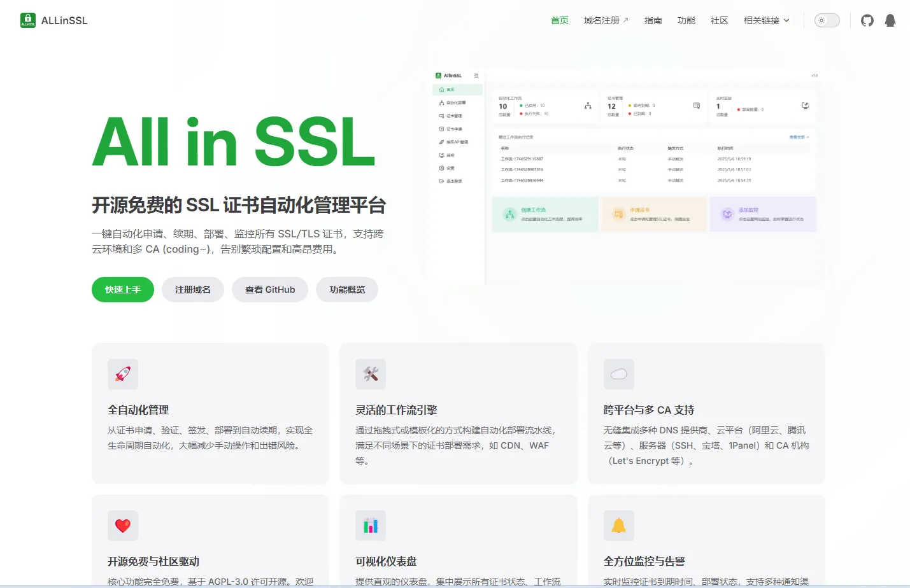Go to 首页 in navigation
Screen dimensions: 910x588
(560, 20)
